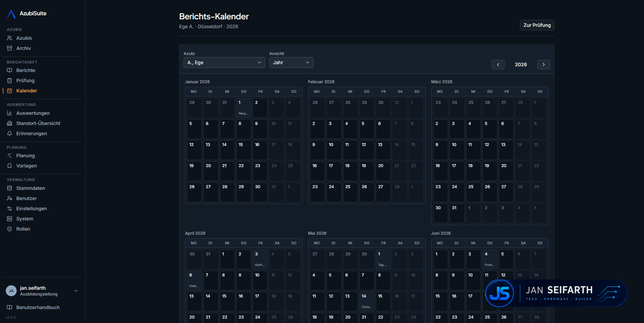The height and width of the screenshot is (323, 644).
Task: Click the Benutzer user-settings icon
Action: [x=10, y=198]
